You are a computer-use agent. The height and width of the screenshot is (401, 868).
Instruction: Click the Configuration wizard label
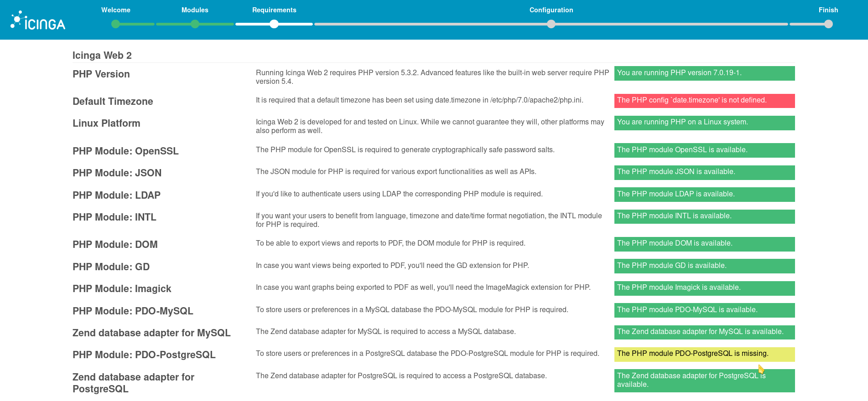point(551,10)
